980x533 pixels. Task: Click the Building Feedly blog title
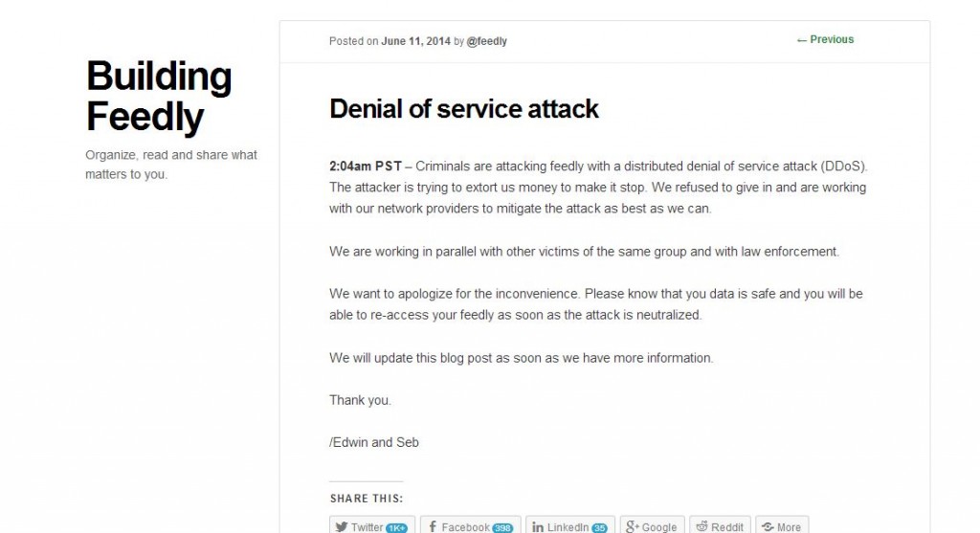point(159,97)
